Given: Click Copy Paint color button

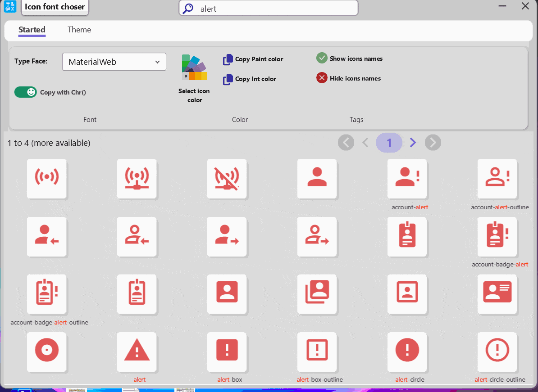Looking at the screenshot, I should coord(253,59).
